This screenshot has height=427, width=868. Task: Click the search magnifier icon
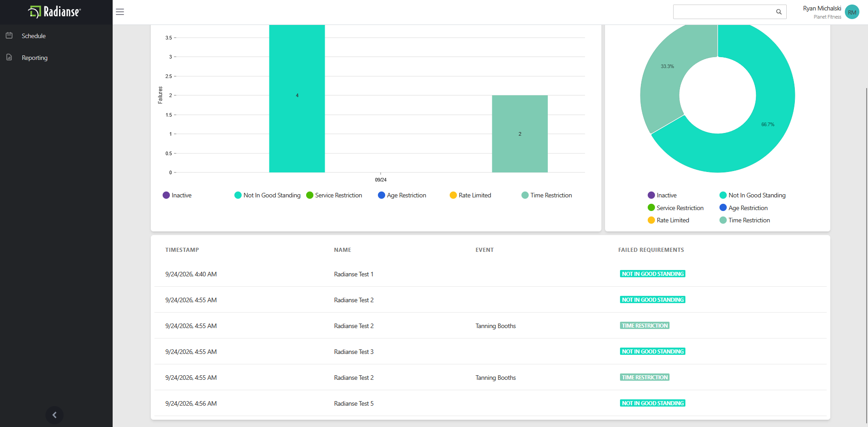click(x=779, y=12)
